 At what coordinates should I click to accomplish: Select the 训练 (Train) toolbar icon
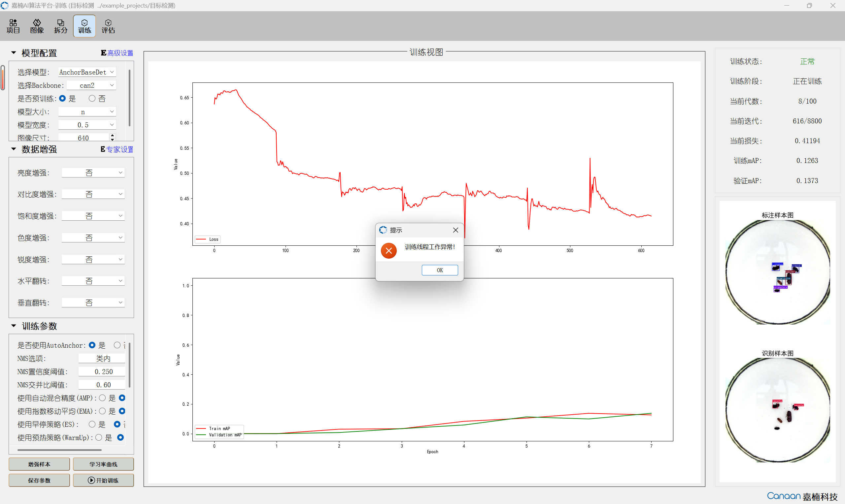pyautogui.click(x=84, y=26)
